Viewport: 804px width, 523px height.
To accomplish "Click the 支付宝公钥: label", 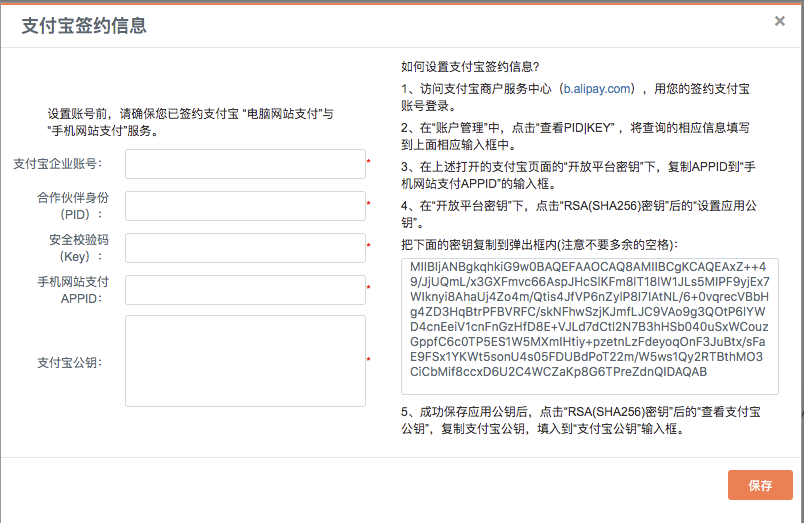I will pyautogui.click(x=70, y=363).
